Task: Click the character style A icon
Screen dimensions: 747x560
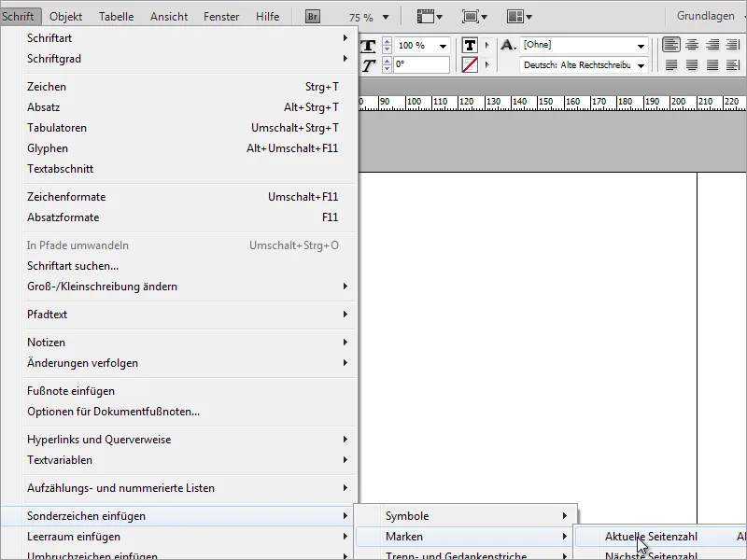Action: click(508, 45)
